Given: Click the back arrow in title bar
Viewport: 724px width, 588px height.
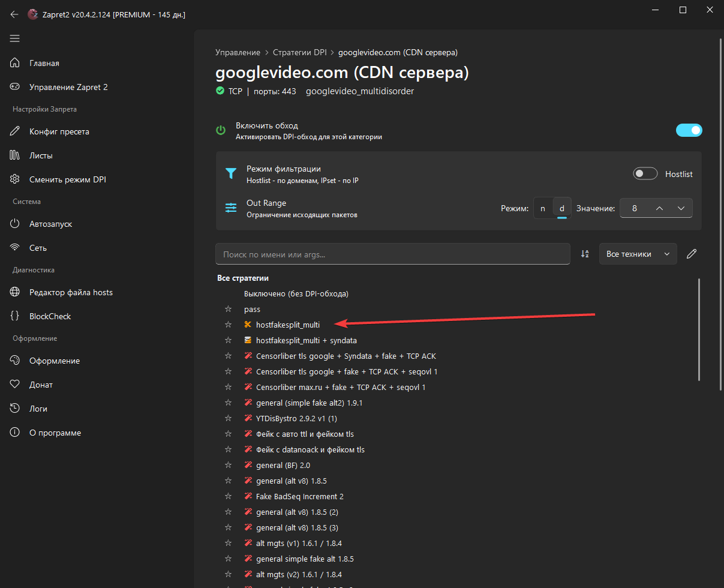Looking at the screenshot, I should click(14, 14).
